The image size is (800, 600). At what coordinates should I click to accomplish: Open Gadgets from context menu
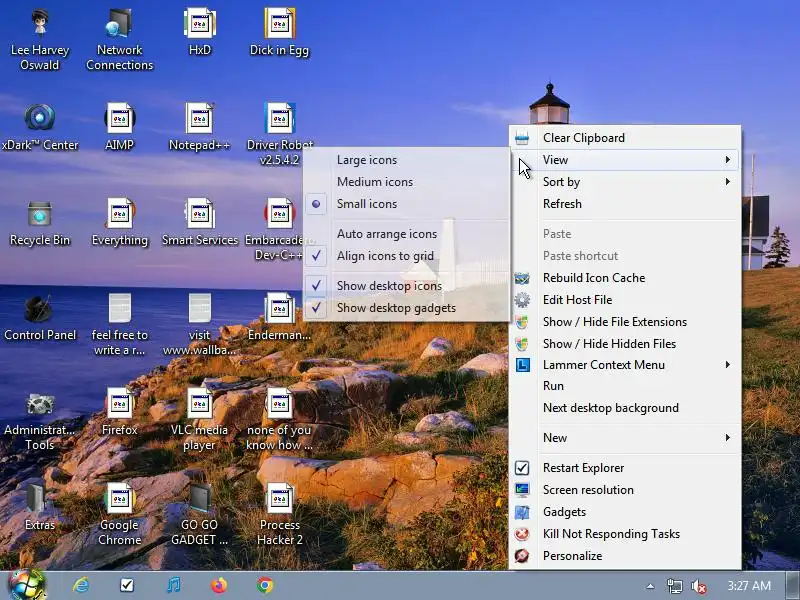[x=625, y=512]
